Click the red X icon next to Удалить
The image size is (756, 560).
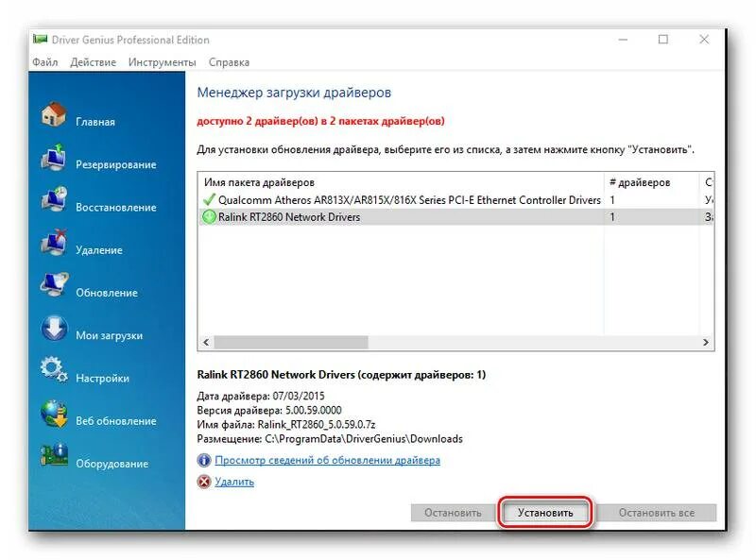(204, 482)
